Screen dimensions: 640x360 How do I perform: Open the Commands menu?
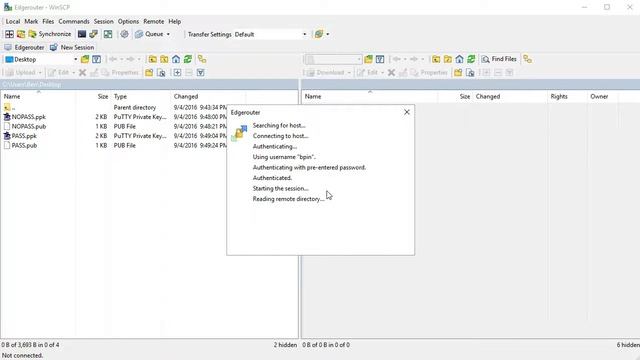coord(74,21)
